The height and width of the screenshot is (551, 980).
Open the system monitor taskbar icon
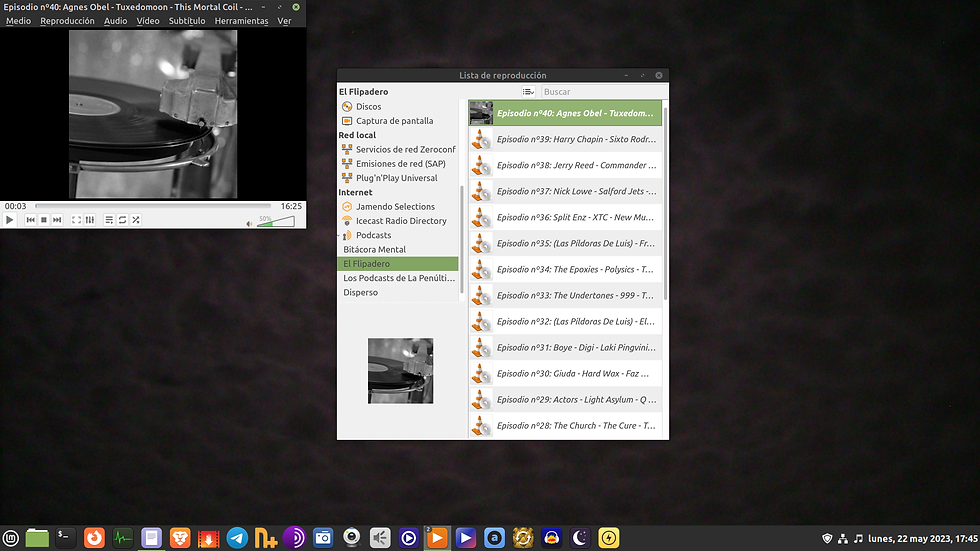[x=122, y=538]
